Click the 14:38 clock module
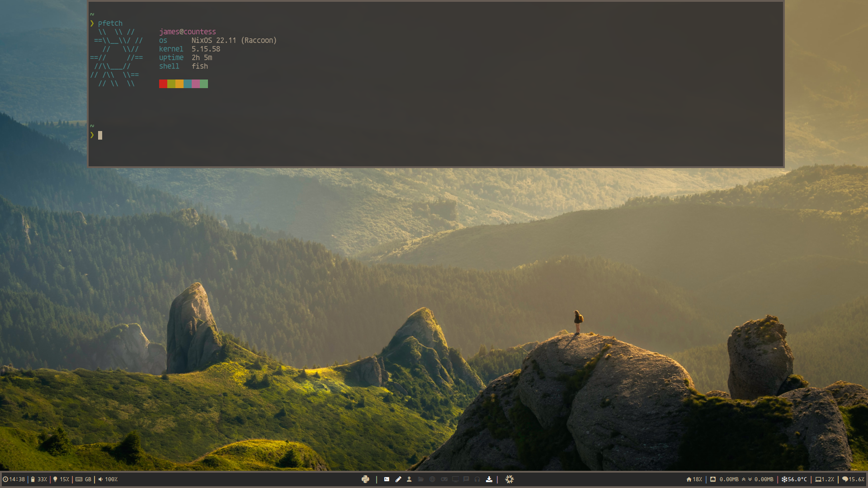This screenshot has height=488, width=868. coord(14,479)
